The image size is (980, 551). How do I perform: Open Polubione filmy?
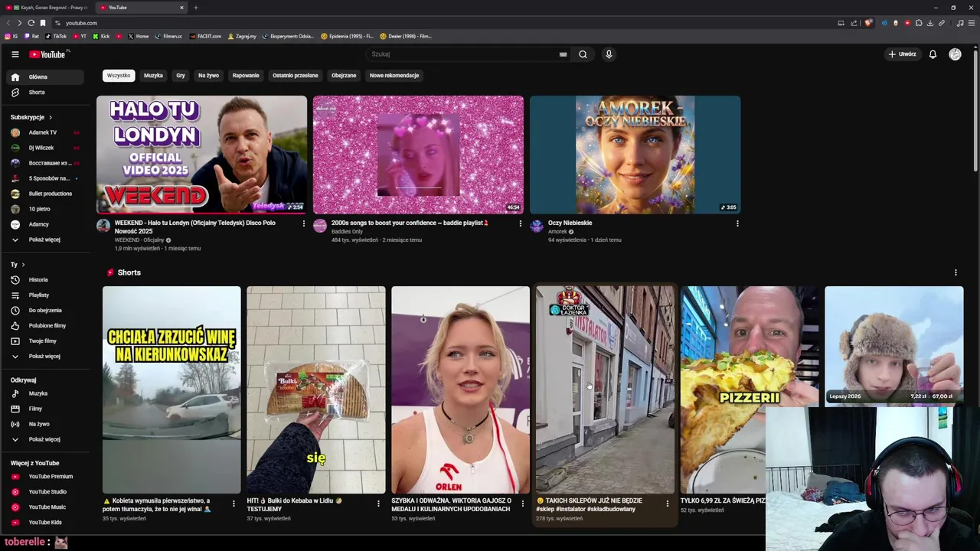pyautogui.click(x=45, y=326)
